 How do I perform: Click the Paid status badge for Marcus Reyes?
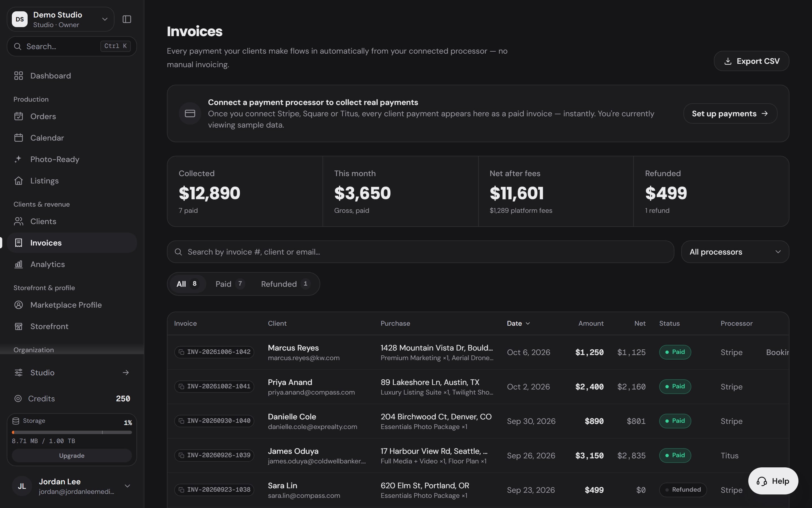[675, 352]
